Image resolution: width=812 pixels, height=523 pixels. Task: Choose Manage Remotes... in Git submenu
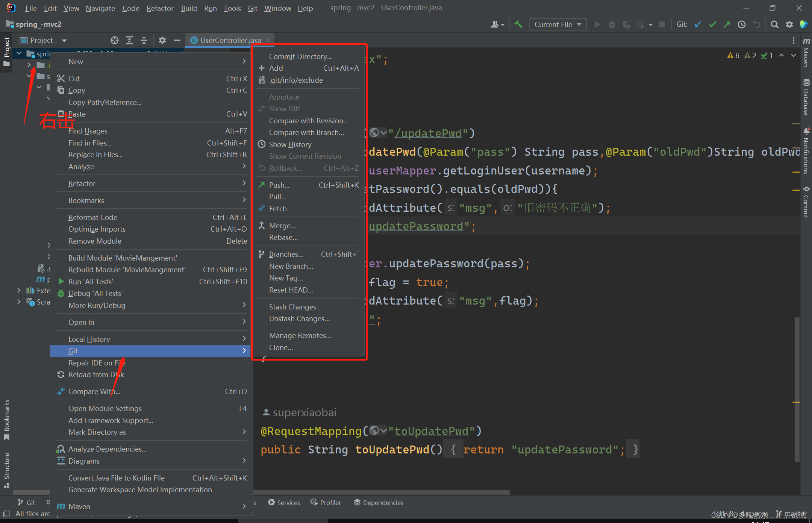point(308,335)
